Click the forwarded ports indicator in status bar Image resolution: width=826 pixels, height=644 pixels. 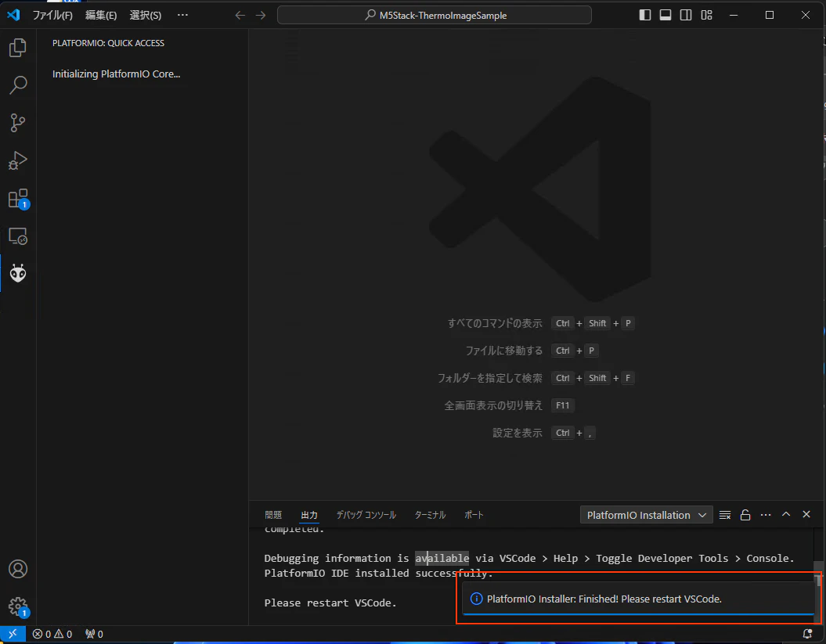pos(94,634)
